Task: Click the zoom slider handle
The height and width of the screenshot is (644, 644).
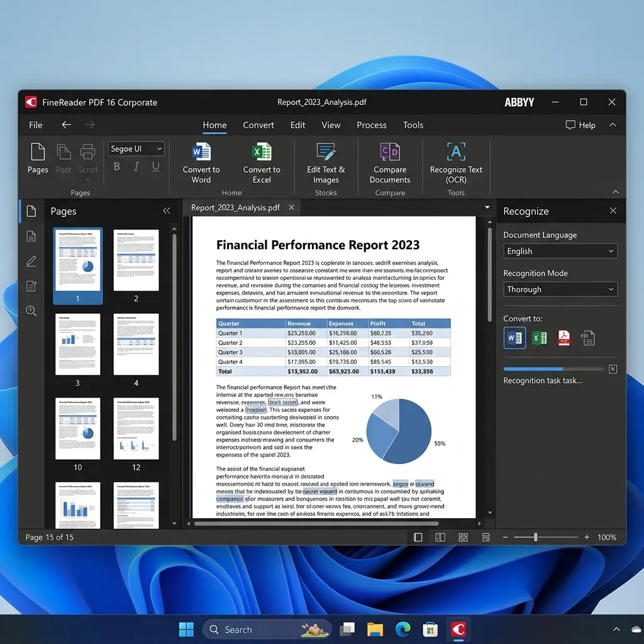Action: pyautogui.click(x=536, y=537)
